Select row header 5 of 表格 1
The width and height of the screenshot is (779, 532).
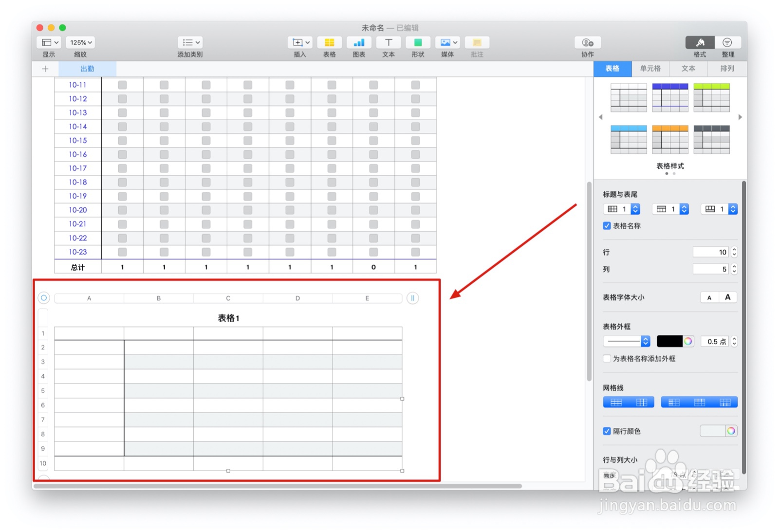[43, 391]
